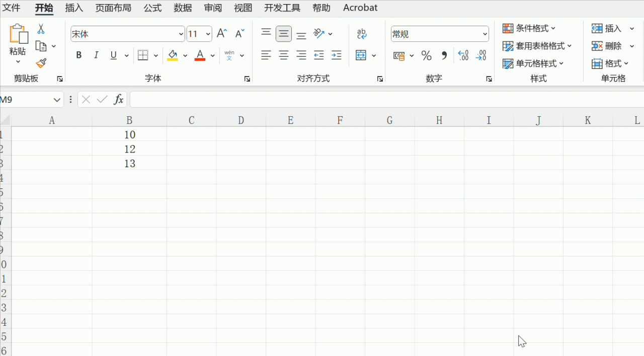Toggle bold formatting

click(x=79, y=55)
